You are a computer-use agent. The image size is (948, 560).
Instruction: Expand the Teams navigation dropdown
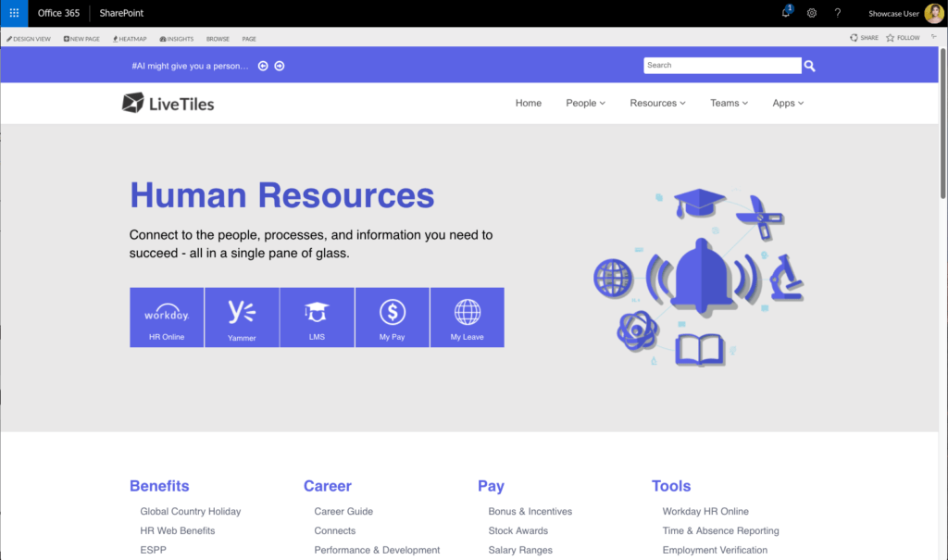[730, 104]
